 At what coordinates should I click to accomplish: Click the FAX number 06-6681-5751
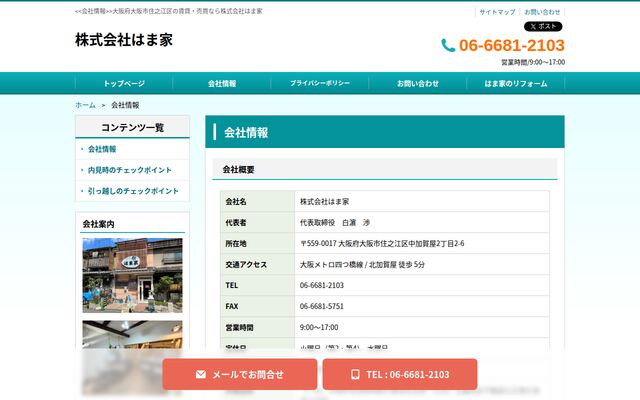(322, 307)
